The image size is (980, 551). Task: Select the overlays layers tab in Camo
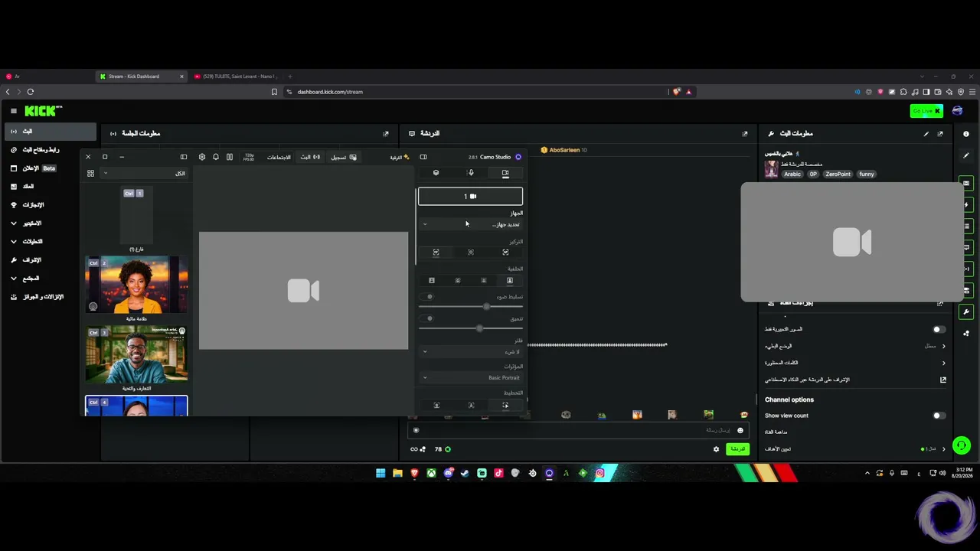pyautogui.click(x=436, y=173)
